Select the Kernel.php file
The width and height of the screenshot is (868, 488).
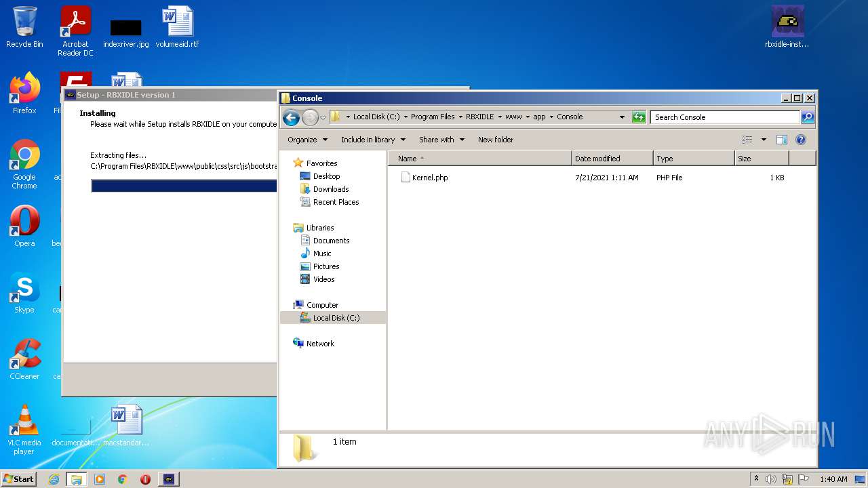pyautogui.click(x=430, y=178)
